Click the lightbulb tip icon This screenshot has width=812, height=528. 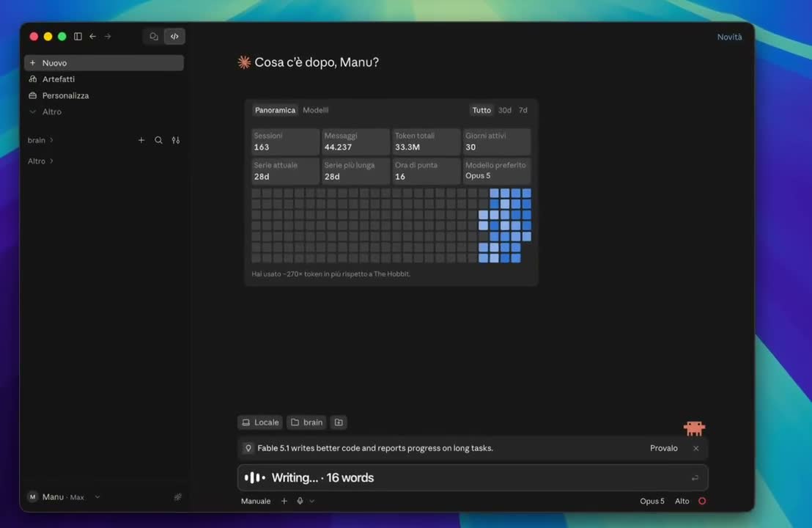pos(248,448)
